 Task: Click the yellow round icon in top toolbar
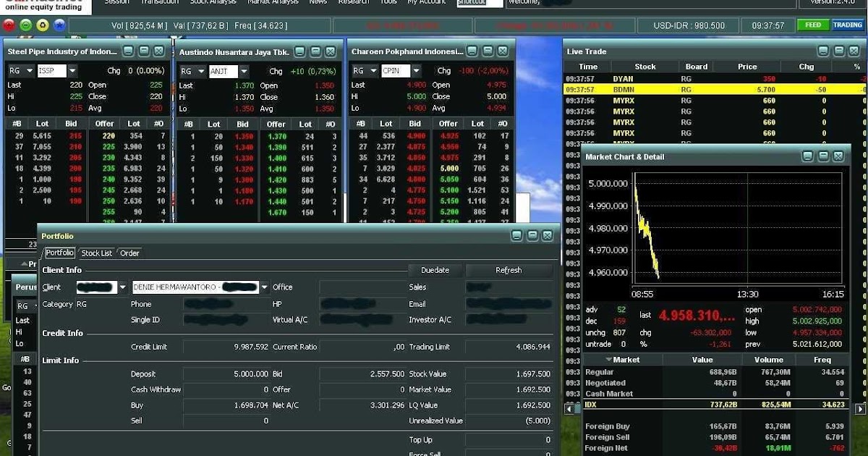pyautogui.click(x=43, y=25)
